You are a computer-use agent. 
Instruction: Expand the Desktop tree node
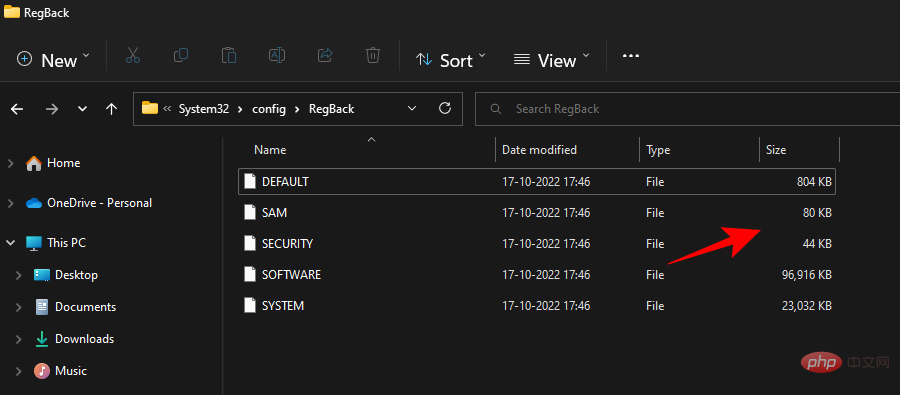19,275
